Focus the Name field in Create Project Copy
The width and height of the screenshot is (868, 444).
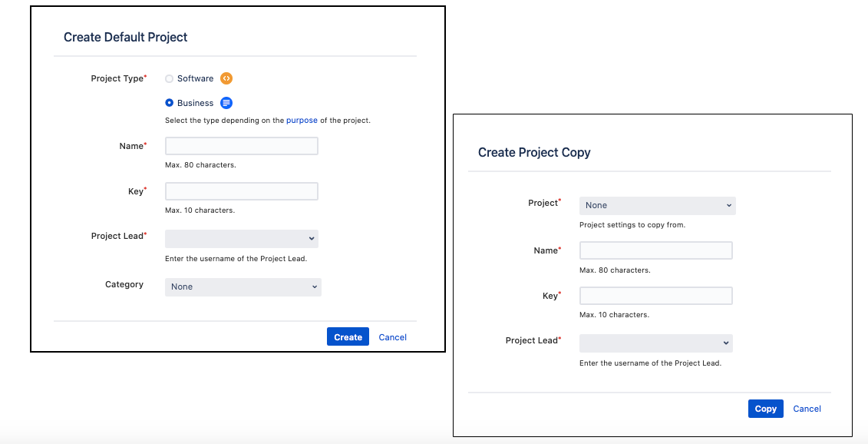click(x=656, y=250)
